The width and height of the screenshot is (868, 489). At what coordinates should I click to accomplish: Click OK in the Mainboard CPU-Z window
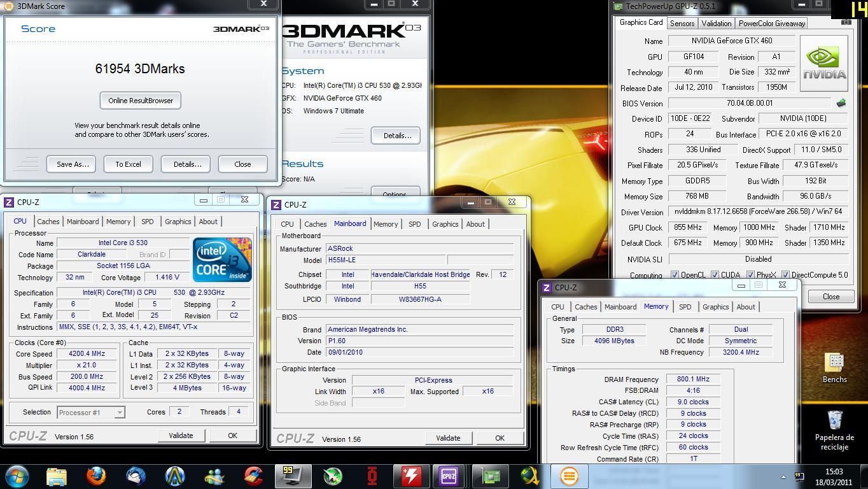(500, 438)
